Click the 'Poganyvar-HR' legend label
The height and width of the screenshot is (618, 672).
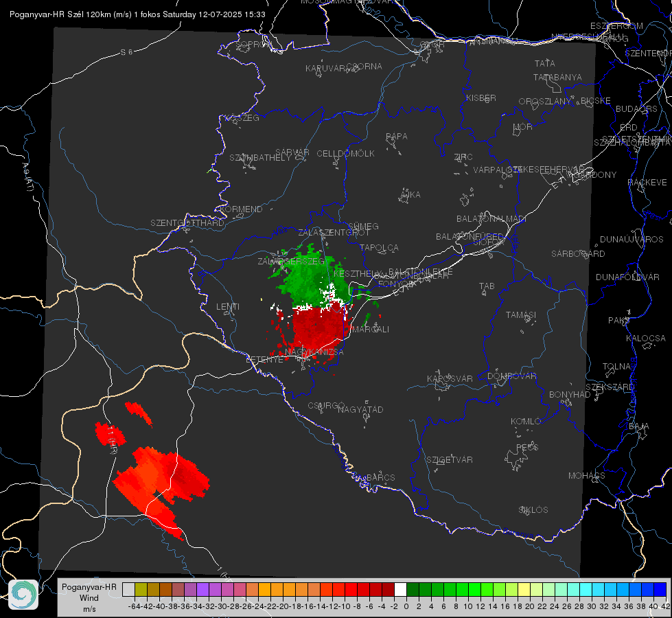[89, 586]
